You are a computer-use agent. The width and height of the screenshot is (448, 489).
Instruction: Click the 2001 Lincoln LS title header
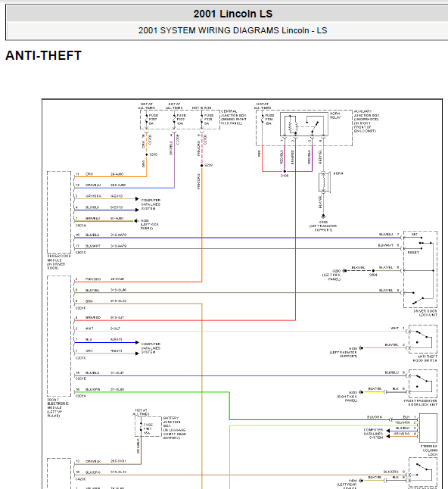(x=232, y=14)
